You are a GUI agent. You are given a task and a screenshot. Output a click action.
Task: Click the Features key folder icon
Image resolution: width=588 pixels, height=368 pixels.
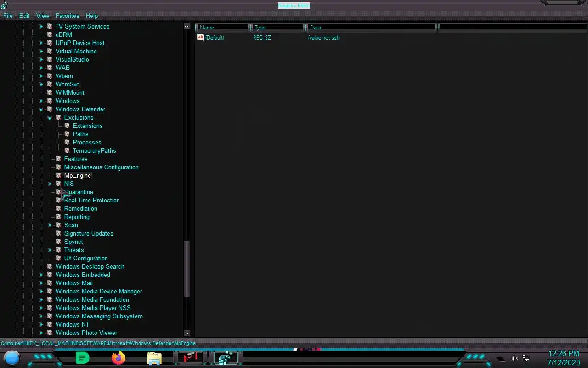tap(58, 159)
